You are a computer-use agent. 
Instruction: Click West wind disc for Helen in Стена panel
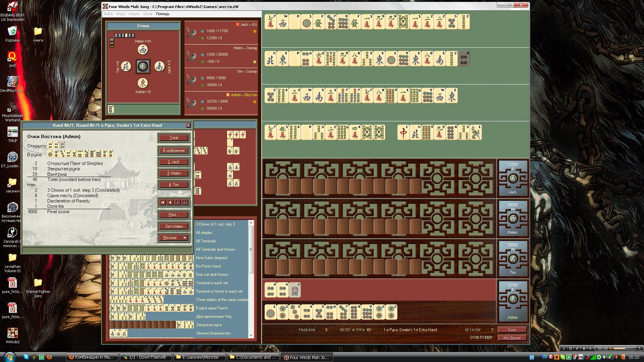click(143, 50)
